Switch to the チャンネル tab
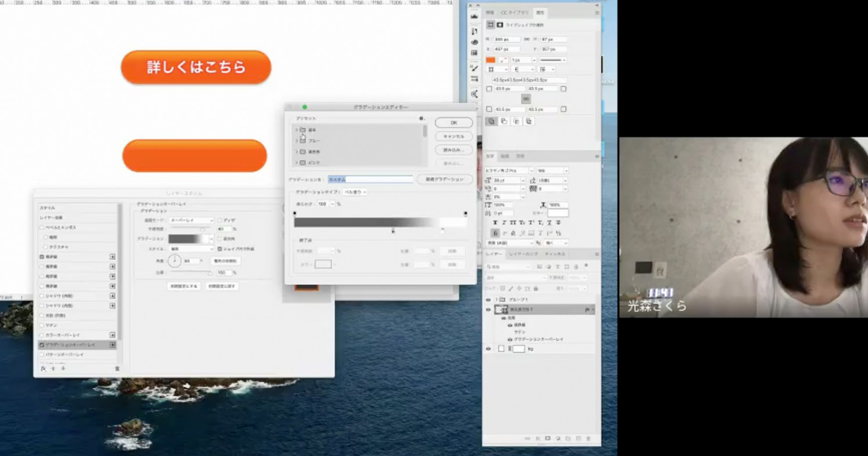This screenshot has height=456, width=868. [x=555, y=254]
